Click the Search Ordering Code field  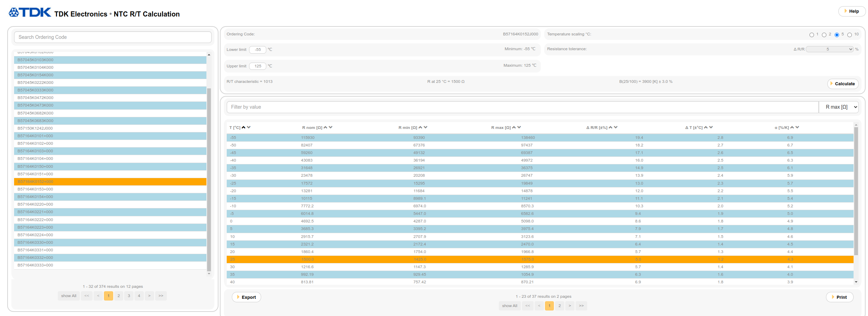coord(113,37)
